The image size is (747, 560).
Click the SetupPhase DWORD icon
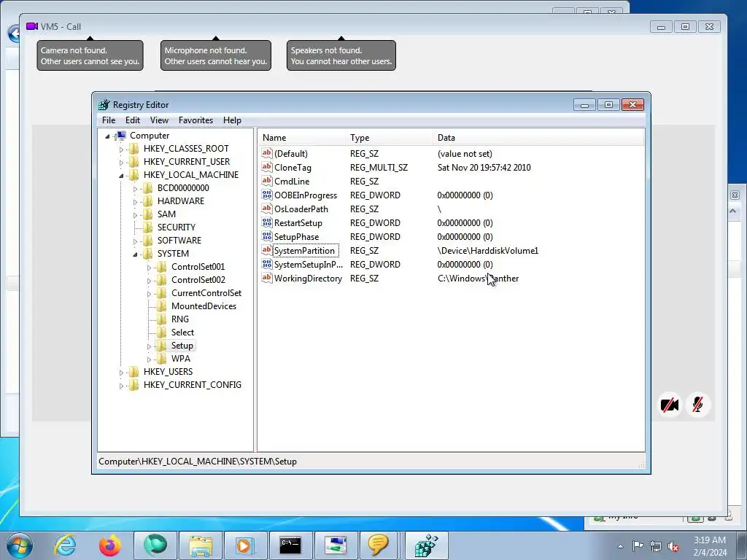coord(267,236)
